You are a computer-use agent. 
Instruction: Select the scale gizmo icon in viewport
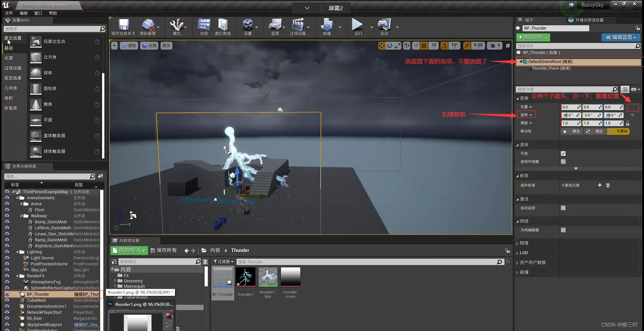pos(398,46)
